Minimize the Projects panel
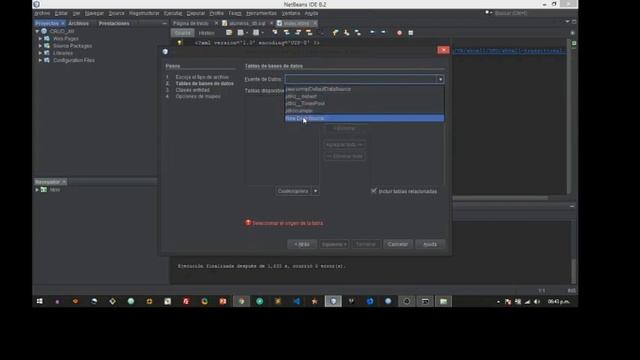640x360 pixels. coord(164,24)
